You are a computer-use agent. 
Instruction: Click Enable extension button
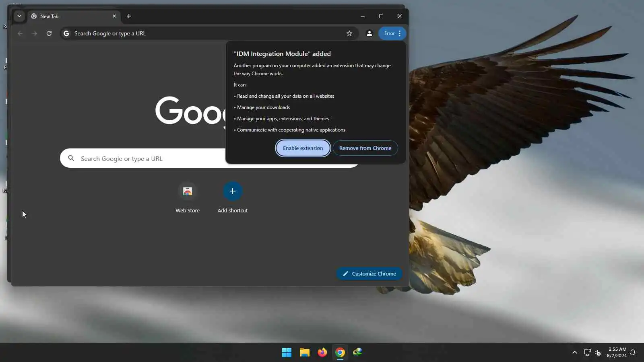[x=303, y=148]
